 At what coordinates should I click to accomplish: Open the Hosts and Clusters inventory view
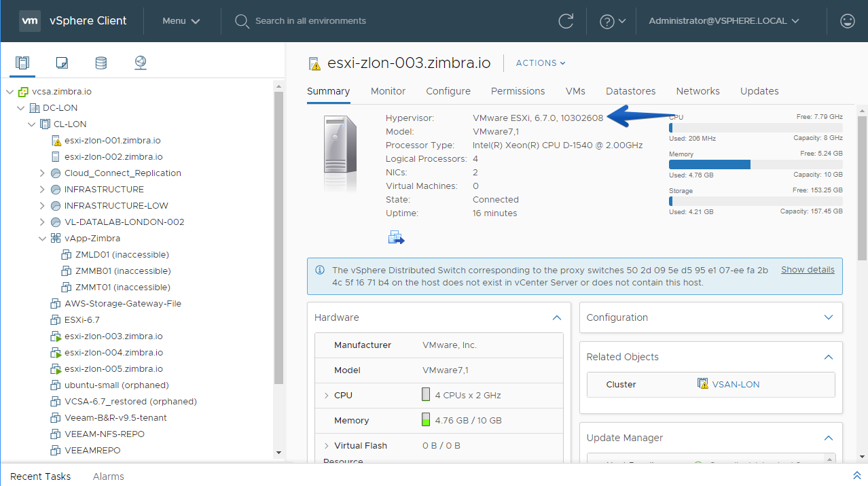point(23,63)
